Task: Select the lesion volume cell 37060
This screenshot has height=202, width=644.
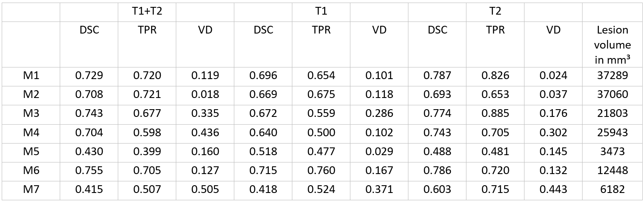Action: click(613, 95)
